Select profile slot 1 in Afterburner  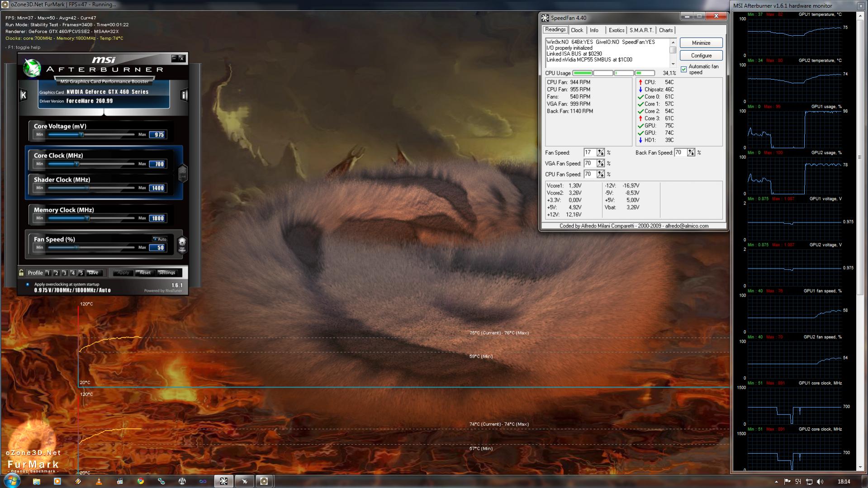[48, 273]
